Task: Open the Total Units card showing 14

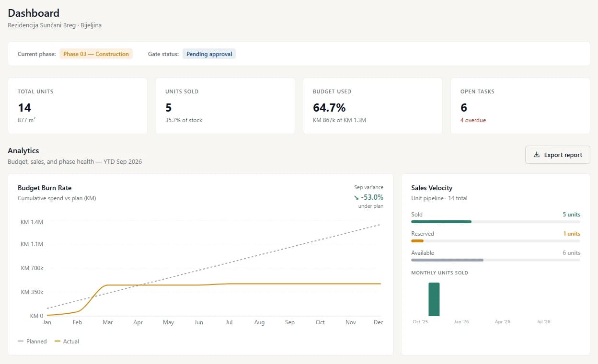Action: click(78, 106)
